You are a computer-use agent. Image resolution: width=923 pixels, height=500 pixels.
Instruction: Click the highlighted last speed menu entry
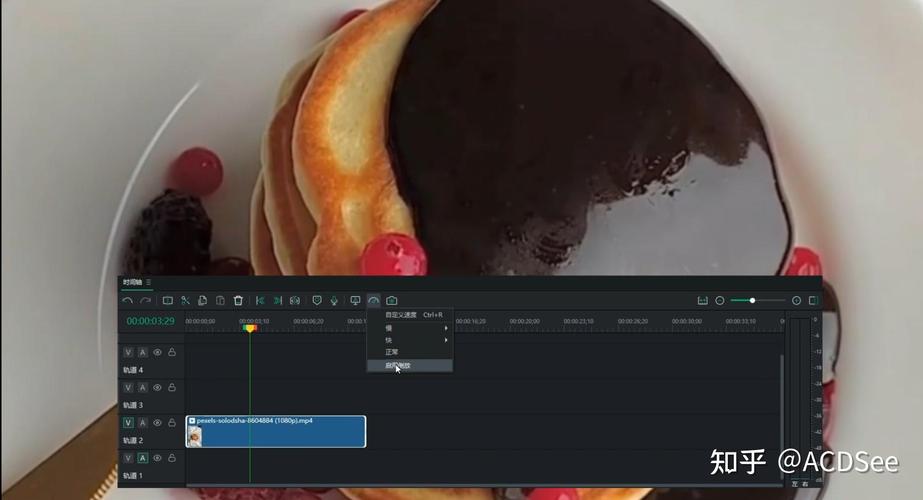410,366
